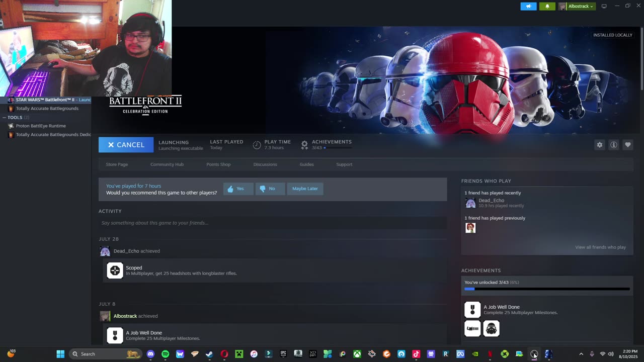Open the Points Shop tab
The width and height of the screenshot is (644, 362).
tap(218, 164)
